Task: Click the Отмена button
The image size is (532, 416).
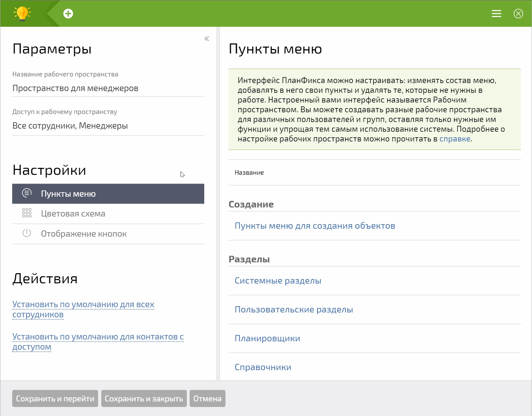Action: pyautogui.click(x=207, y=398)
